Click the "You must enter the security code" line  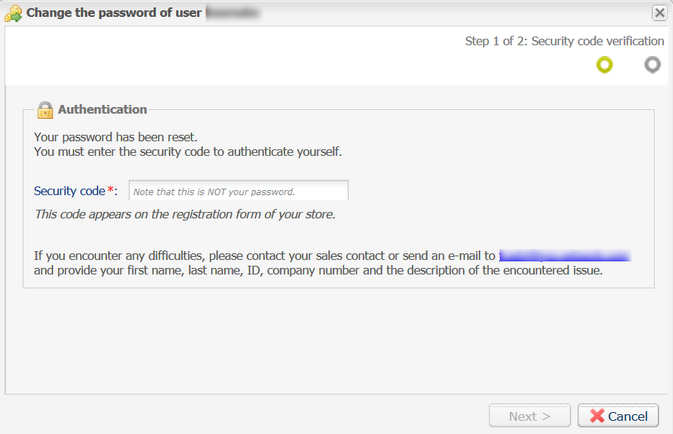point(188,152)
